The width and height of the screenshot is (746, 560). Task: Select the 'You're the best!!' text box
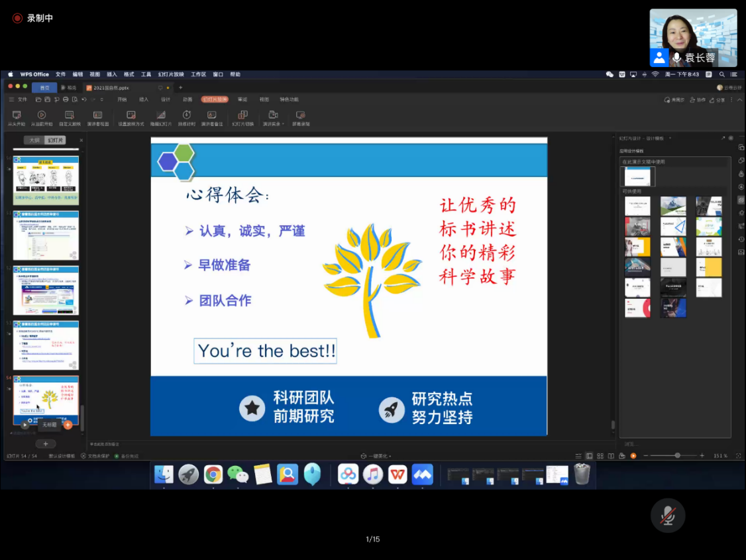[266, 351]
